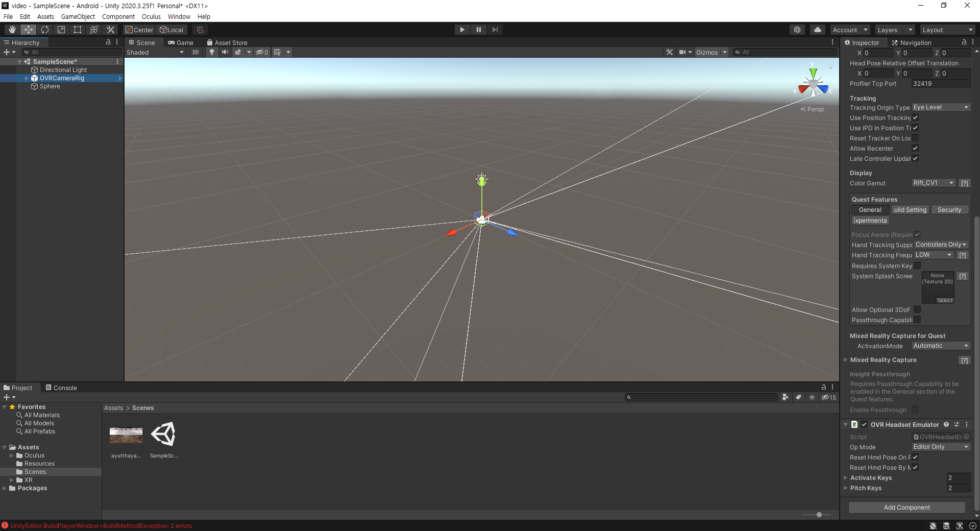Toggle Use Position Tracking checkbox

[915, 118]
